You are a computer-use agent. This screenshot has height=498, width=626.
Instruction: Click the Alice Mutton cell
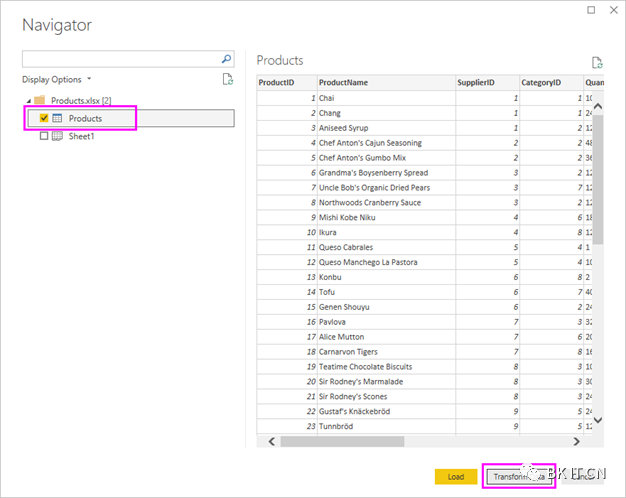(x=386, y=337)
